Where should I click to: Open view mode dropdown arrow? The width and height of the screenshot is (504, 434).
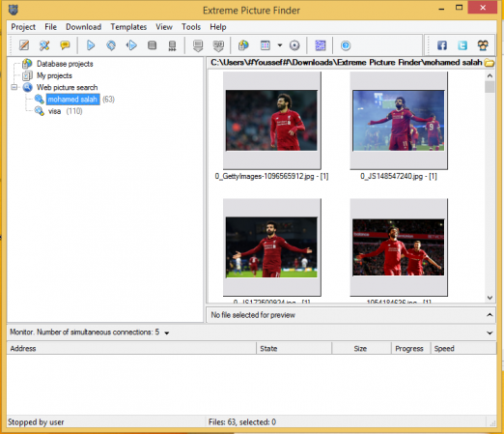click(x=280, y=45)
